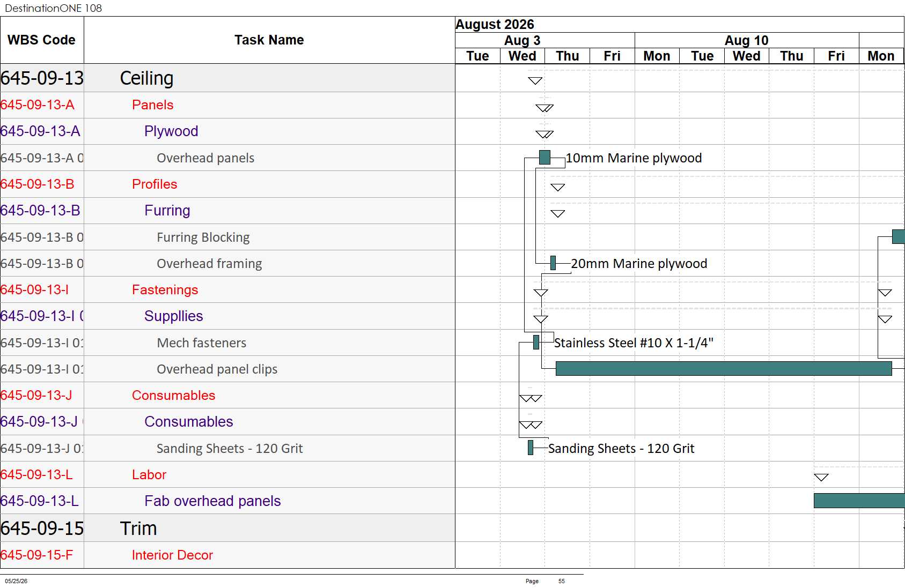
Task: Click the Aug 10 week header
Action: click(x=747, y=40)
